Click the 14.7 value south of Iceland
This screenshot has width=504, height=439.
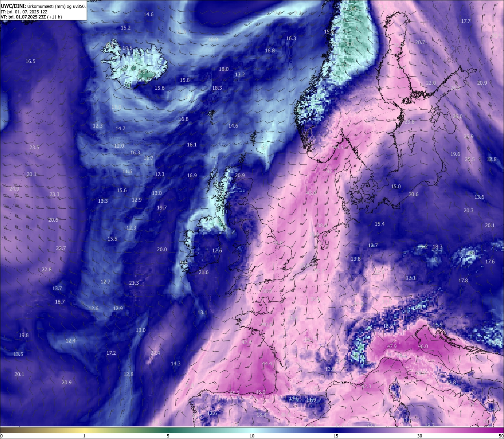point(120,129)
